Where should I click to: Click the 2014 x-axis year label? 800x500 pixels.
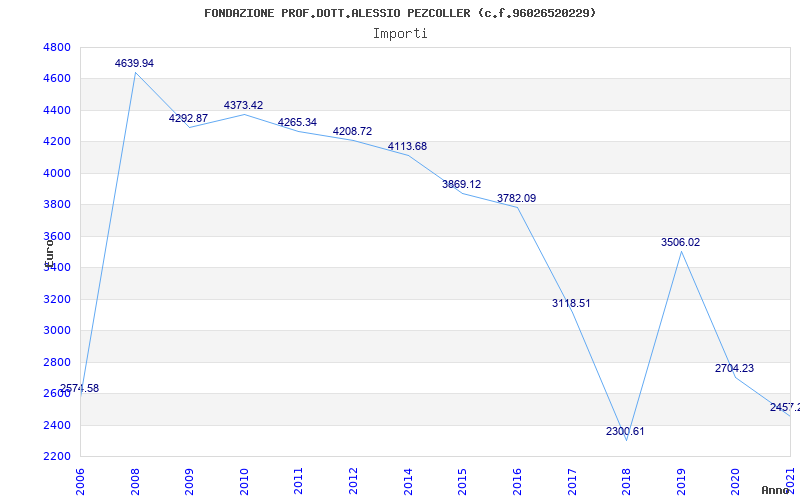(407, 481)
